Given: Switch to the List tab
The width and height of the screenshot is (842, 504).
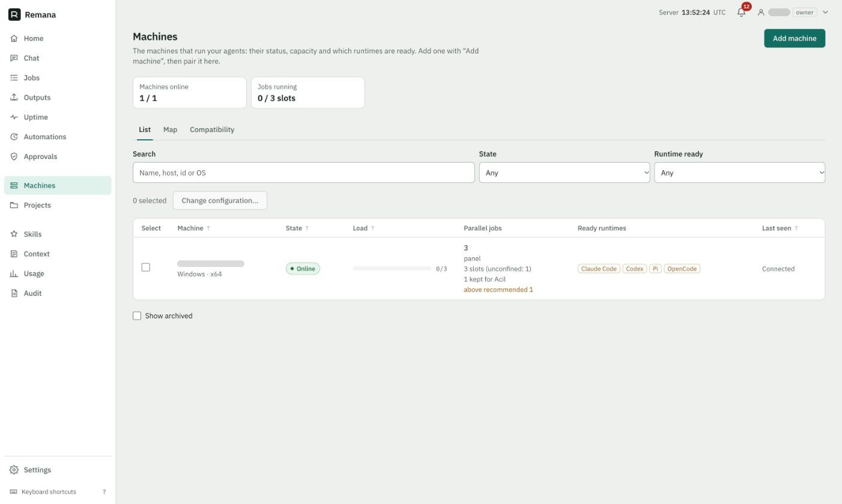Looking at the screenshot, I should (x=145, y=130).
